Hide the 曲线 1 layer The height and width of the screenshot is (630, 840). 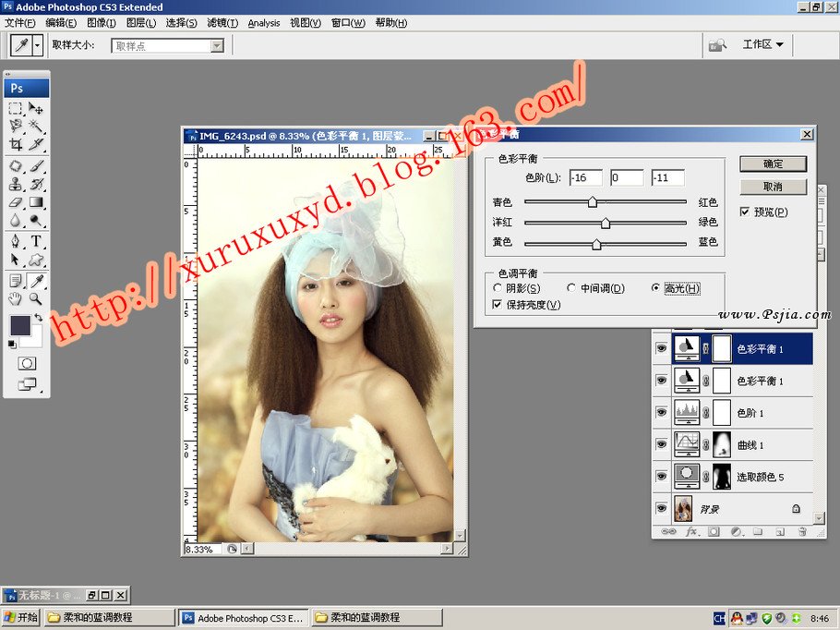[661, 444]
